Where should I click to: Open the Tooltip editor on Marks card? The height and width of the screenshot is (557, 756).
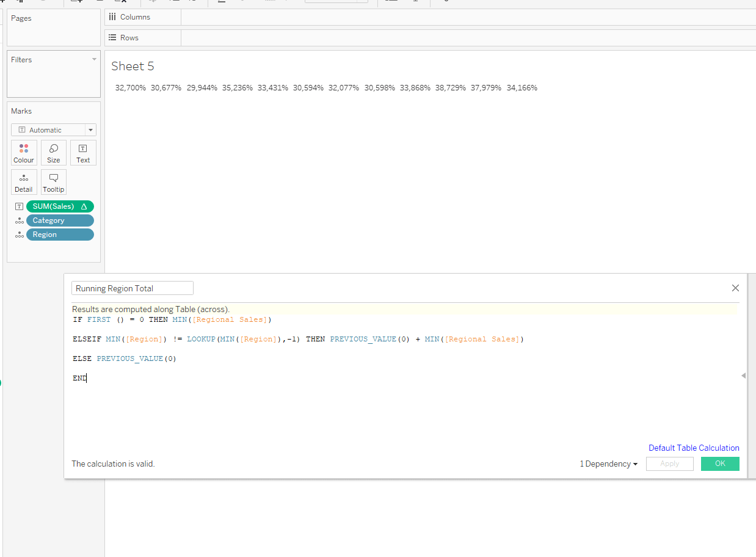pyautogui.click(x=54, y=182)
